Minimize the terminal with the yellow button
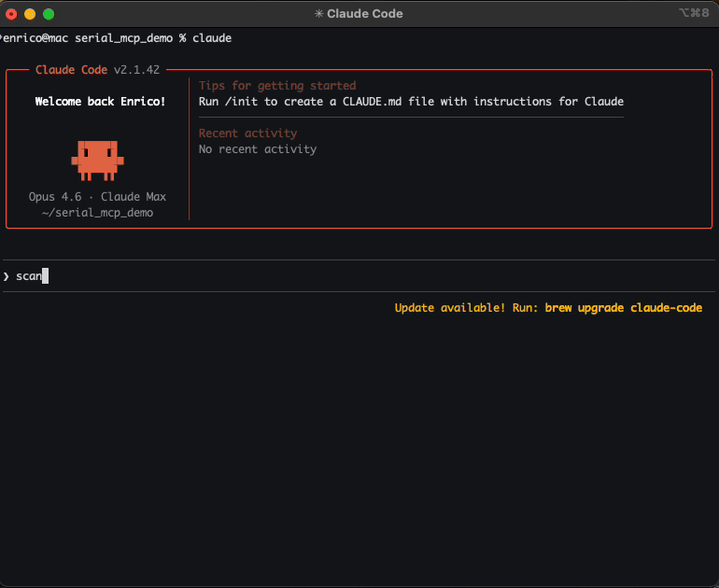The image size is (719, 588). click(x=30, y=14)
